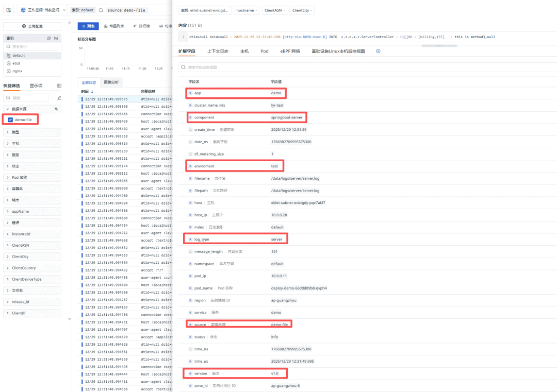Click the sidebar scroll-down arrow
This screenshot has width=557, height=392.
tap(69, 319)
